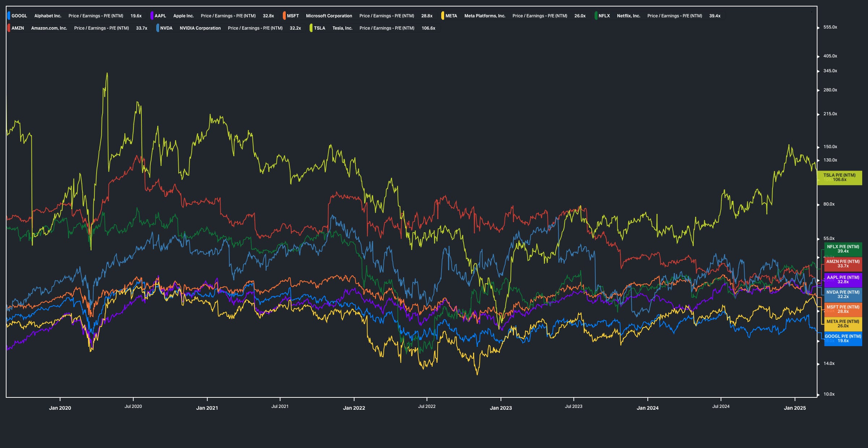Click the Jan 2022 timeline label

tap(354, 408)
